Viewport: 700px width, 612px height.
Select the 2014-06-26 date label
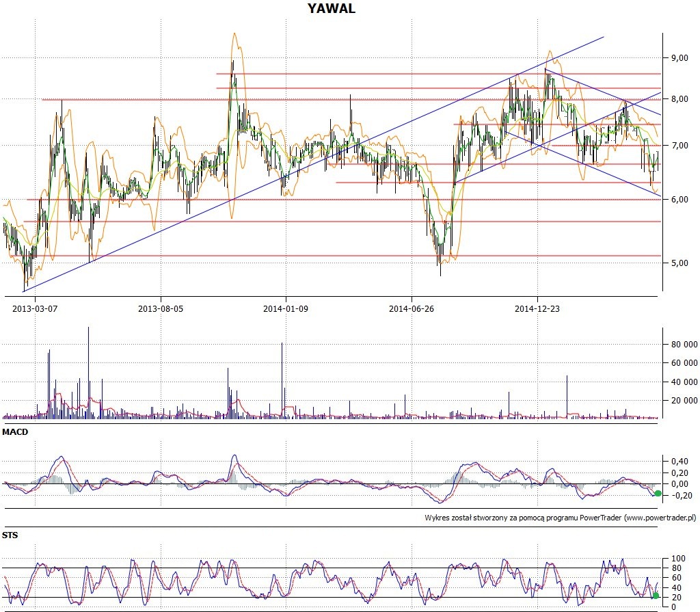click(411, 308)
